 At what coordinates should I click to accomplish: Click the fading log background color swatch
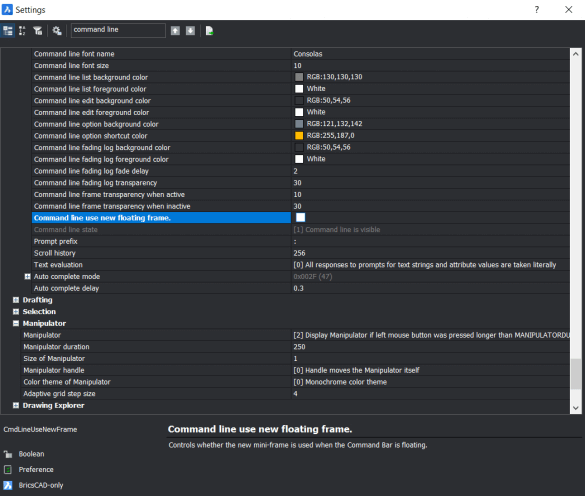[x=299, y=147]
